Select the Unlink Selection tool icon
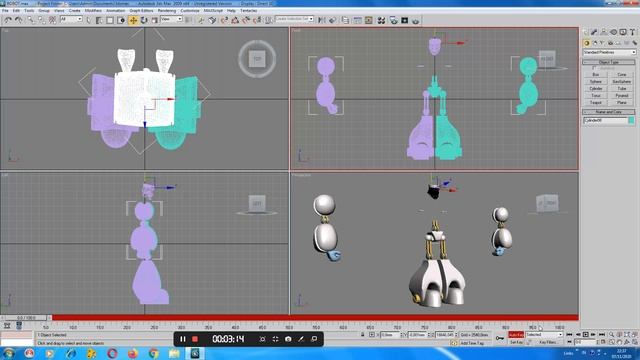 point(42,20)
